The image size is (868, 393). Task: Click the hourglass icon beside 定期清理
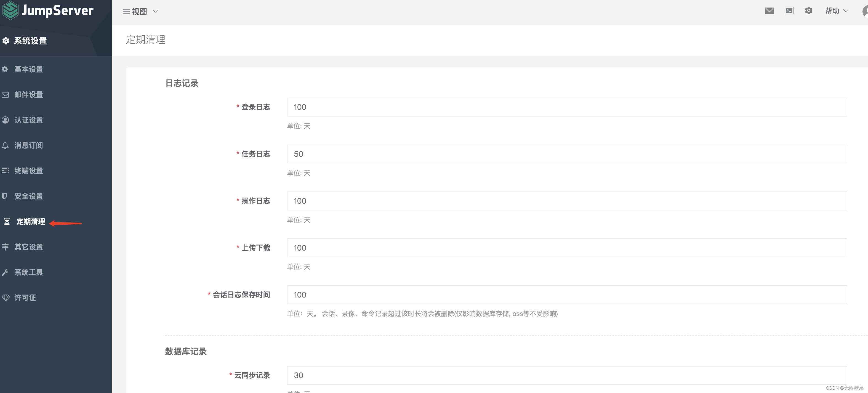tap(7, 221)
